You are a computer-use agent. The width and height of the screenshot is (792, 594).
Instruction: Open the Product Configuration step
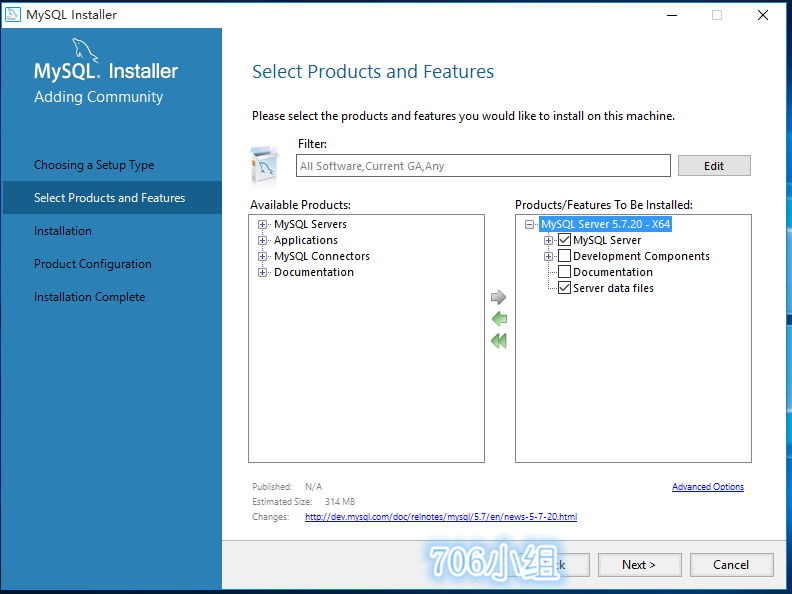pos(92,264)
